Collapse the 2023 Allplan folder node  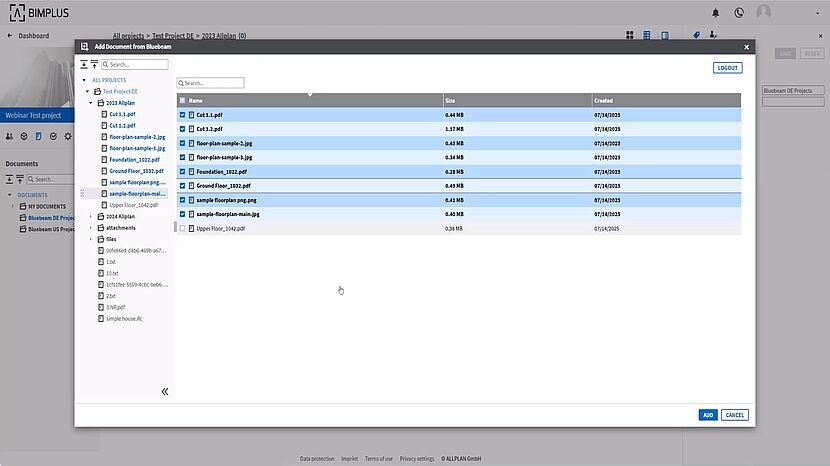91,103
